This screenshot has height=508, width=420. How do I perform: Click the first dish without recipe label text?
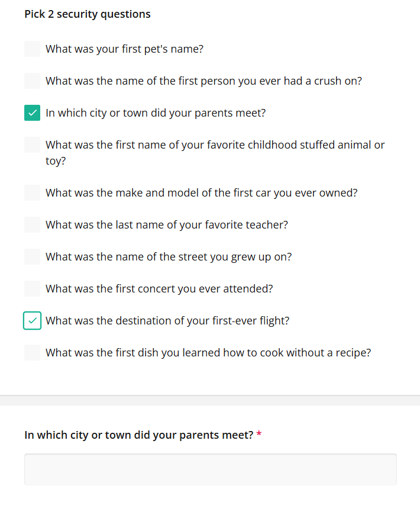[208, 352]
